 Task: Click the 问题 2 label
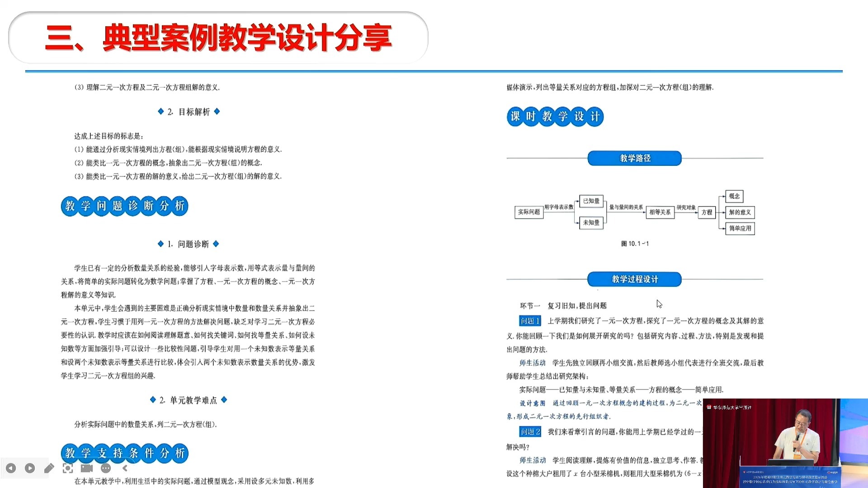tap(530, 432)
